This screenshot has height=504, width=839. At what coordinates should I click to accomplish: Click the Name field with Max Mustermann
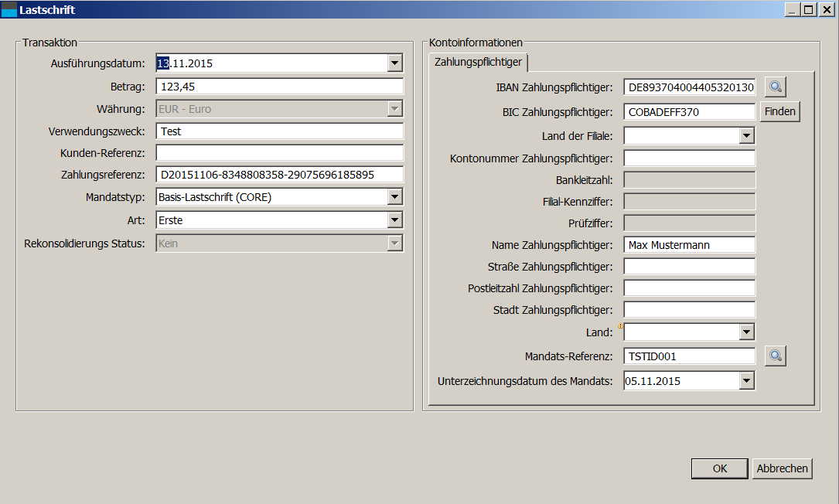click(689, 245)
